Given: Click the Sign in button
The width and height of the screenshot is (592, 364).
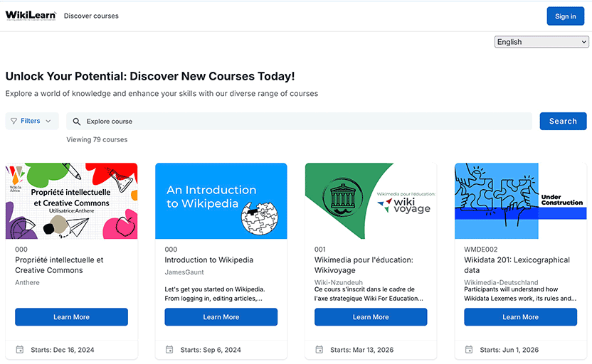Looking at the screenshot, I should (x=565, y=16).
